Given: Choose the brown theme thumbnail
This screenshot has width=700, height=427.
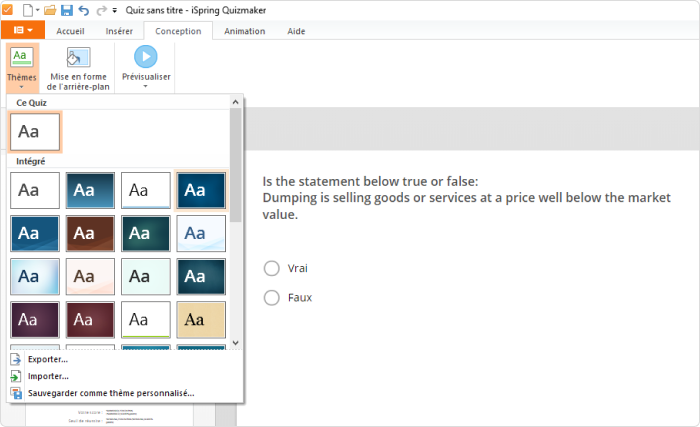Looking at the screenshot, I should [90, 233].
